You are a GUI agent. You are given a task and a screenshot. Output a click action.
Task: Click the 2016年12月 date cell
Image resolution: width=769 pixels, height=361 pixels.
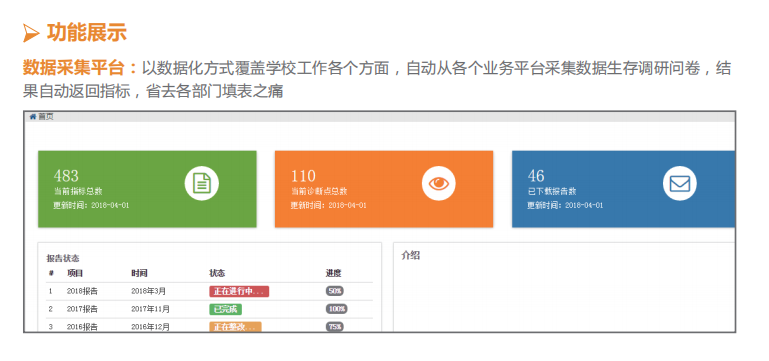(x=151, y=327)
